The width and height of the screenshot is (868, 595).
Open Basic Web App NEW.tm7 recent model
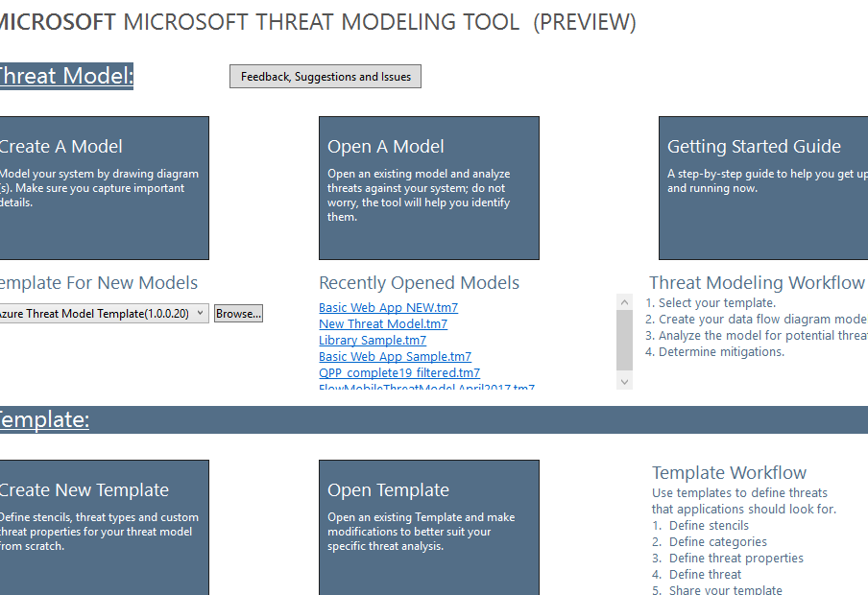[x=388, y=307]
